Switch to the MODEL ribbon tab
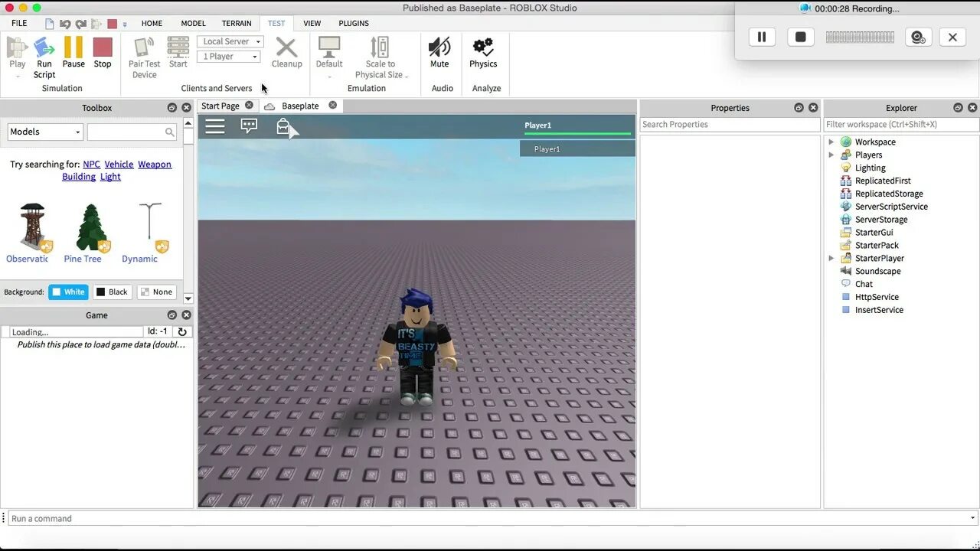The image size is (980, 551). (x=193, y=24)
